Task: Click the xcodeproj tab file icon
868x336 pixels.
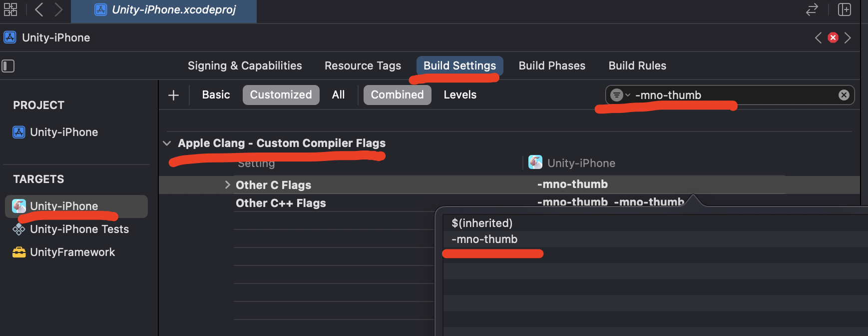Action: coord(101,10)
